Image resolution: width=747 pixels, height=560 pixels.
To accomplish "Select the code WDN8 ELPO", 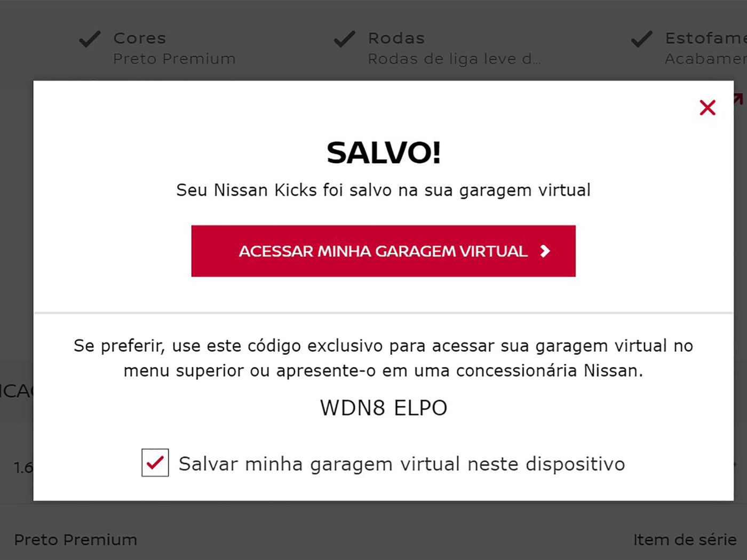I will point(383,408).
